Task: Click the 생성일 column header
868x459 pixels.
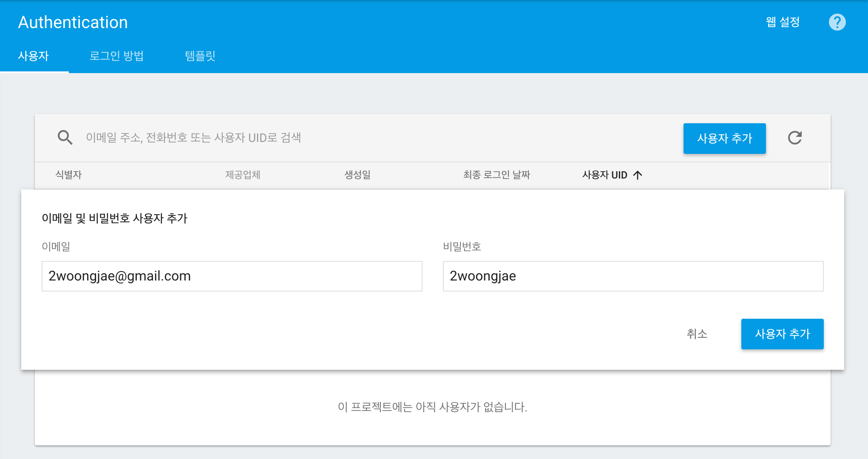Action: (357, 175)
